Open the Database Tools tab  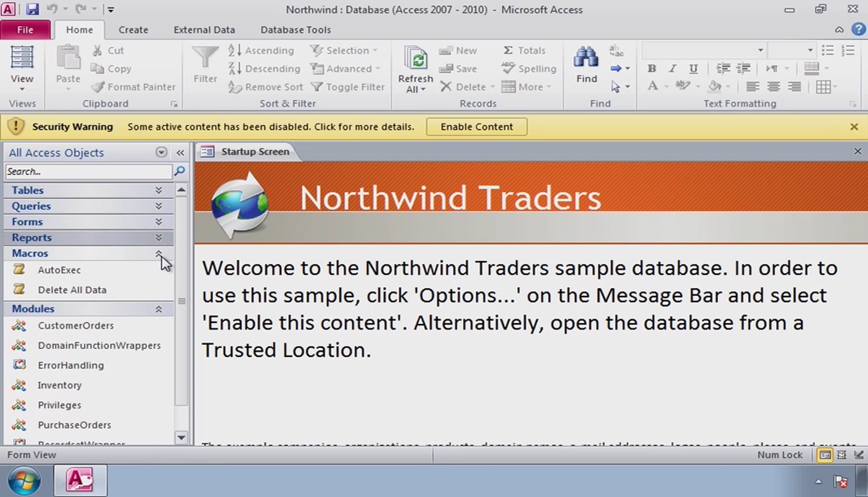pos(295,30)
